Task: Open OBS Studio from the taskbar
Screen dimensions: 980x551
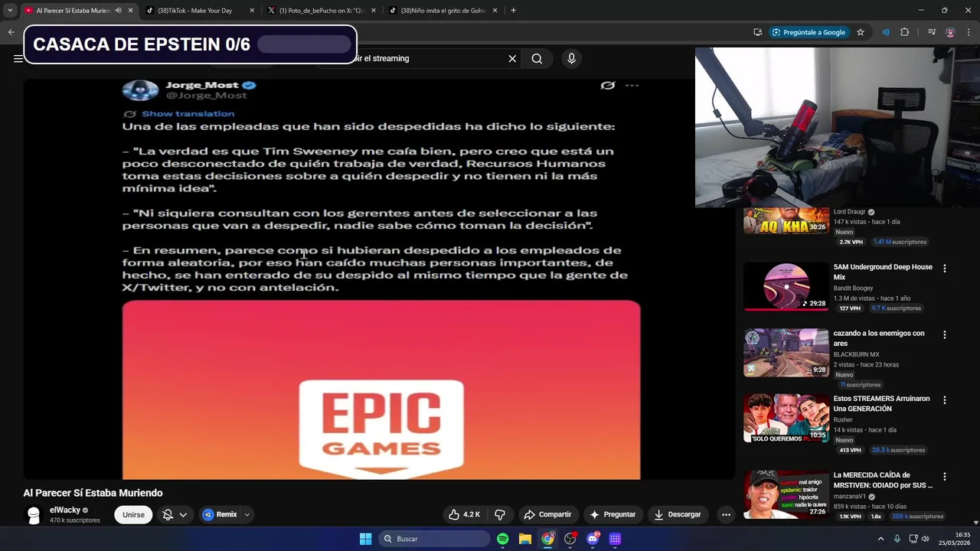Action: click(x=570, y=539)
